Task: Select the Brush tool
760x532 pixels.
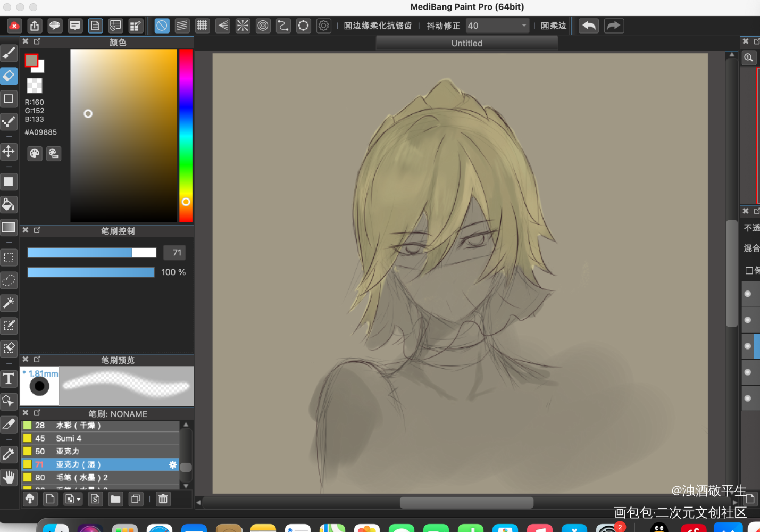Action: click(x=9, y=53)
